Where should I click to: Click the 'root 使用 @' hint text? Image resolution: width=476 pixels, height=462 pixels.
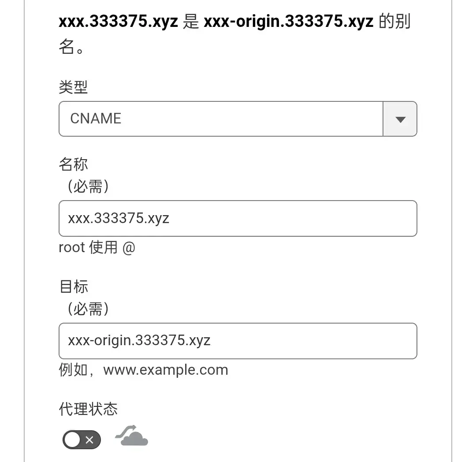click(x=97, y=247)
